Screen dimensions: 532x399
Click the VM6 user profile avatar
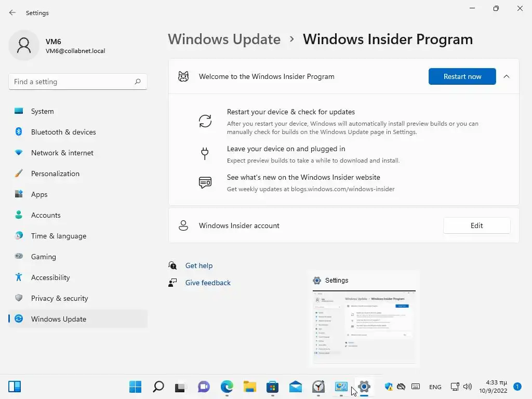(24, 46)
